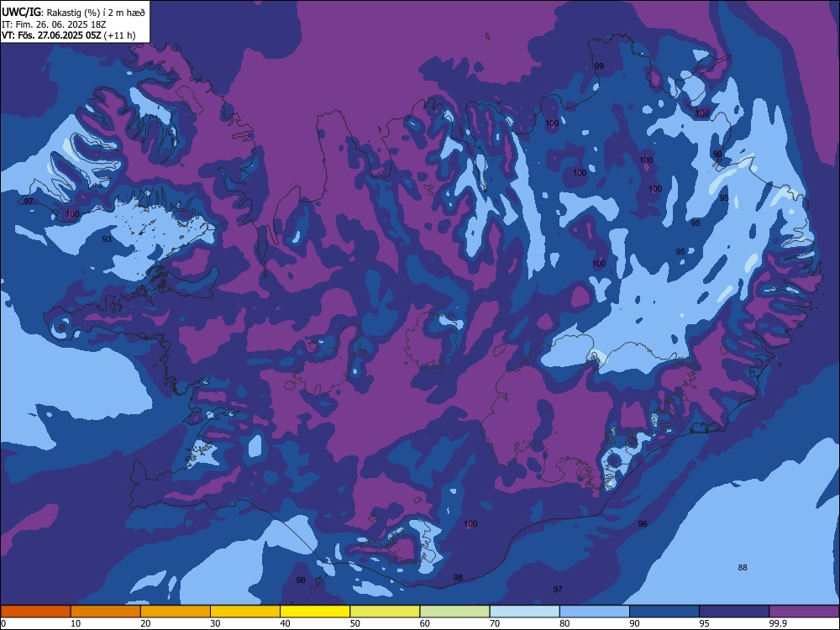
Task: Click the '40' legend tick label
Action: pyautogui.click(x=286, y=623)
